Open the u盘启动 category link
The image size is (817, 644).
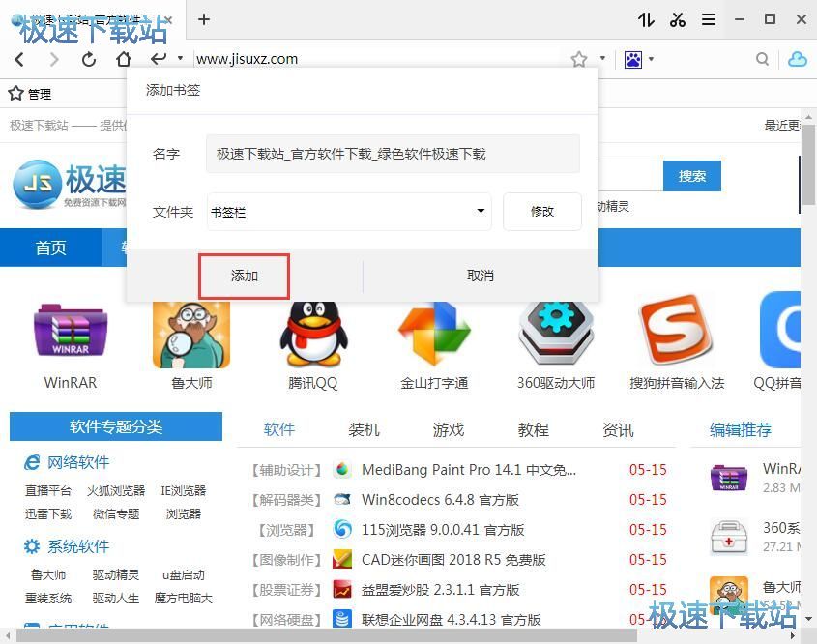[x=184, y=574]
